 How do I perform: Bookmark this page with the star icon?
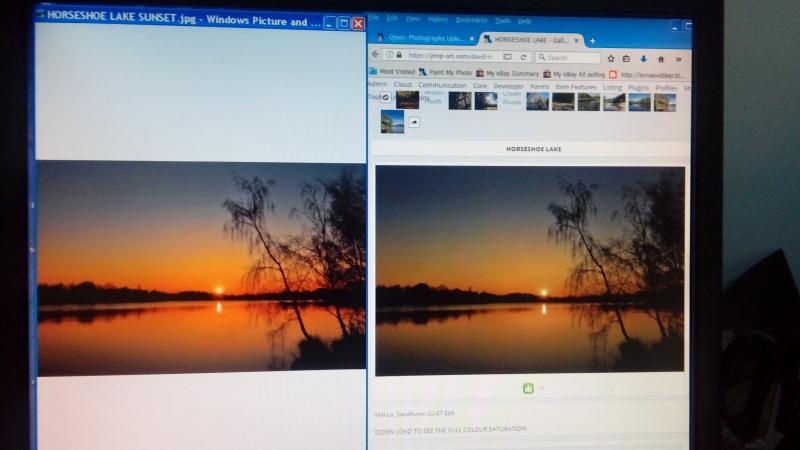click(611, 59)
